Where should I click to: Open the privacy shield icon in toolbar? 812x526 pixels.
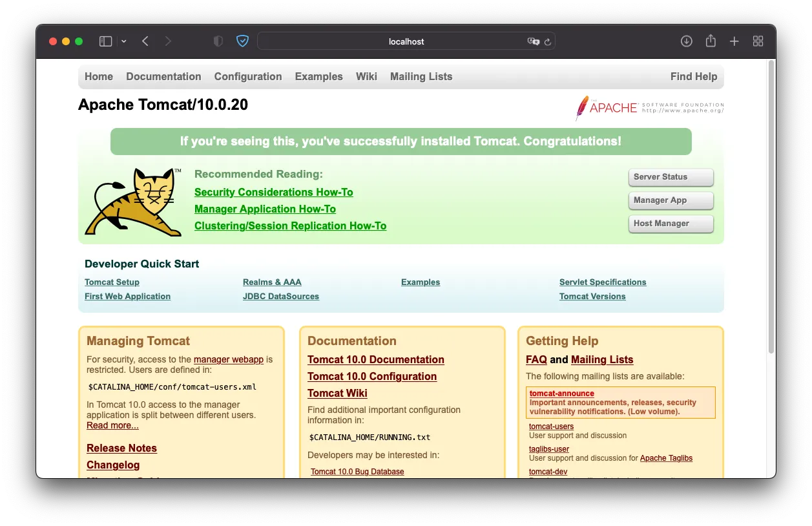tap(218, 41)
